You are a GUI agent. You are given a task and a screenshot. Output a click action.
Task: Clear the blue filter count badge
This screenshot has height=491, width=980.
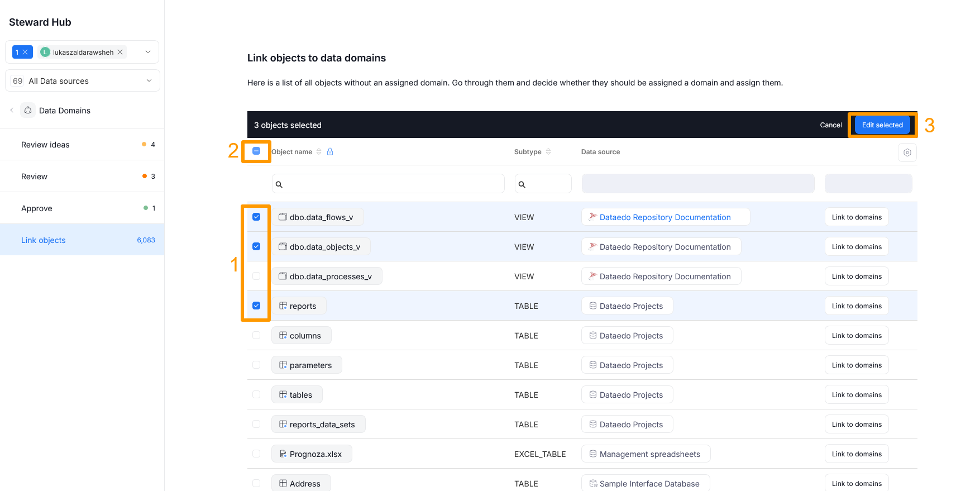pos(25,52)
